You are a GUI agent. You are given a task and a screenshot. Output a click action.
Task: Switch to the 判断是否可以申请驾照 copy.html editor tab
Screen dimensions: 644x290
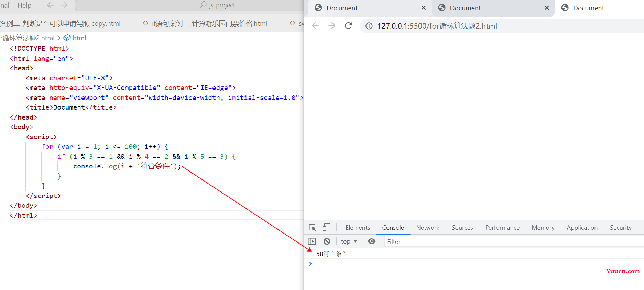pos(60,23)
